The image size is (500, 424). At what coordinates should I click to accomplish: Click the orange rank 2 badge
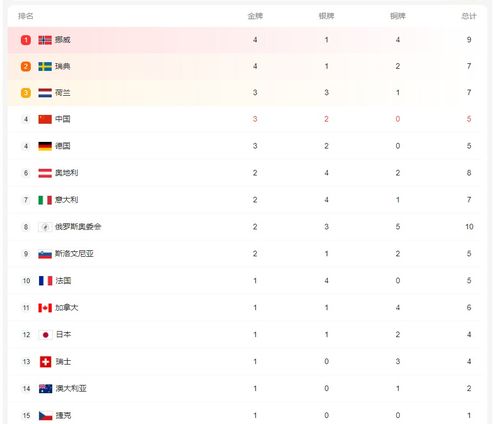26,66
